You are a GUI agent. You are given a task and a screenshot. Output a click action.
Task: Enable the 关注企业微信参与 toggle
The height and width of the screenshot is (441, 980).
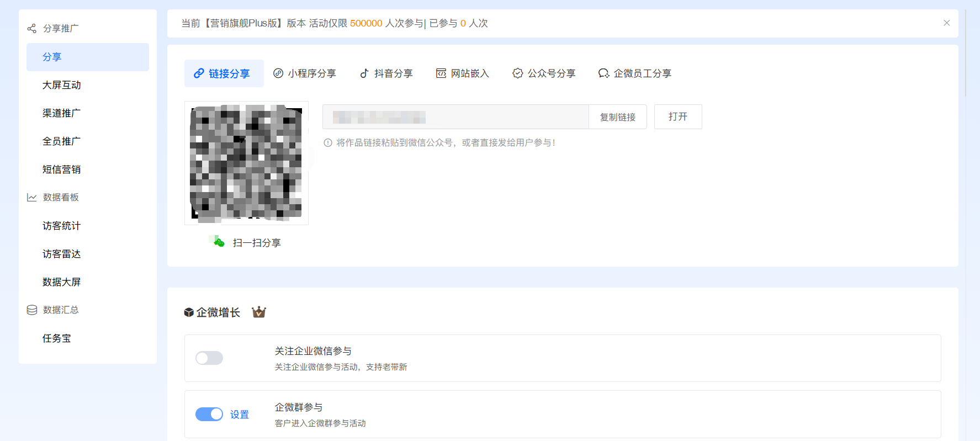[x=209, y=358]
